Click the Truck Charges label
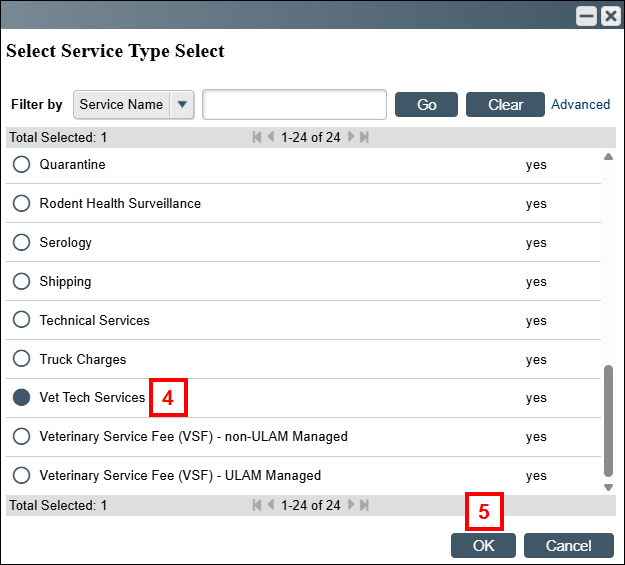Screen dimensions: 625x565 [83, 359]
